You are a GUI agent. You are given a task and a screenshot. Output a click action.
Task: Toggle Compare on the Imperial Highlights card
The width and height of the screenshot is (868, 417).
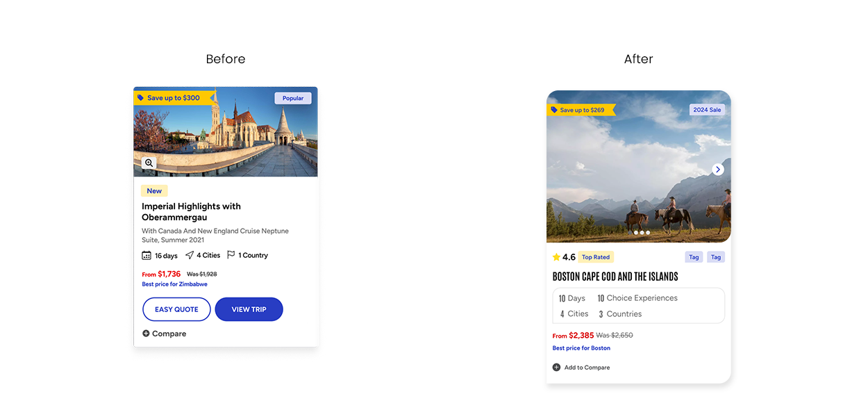pos(165,334)
